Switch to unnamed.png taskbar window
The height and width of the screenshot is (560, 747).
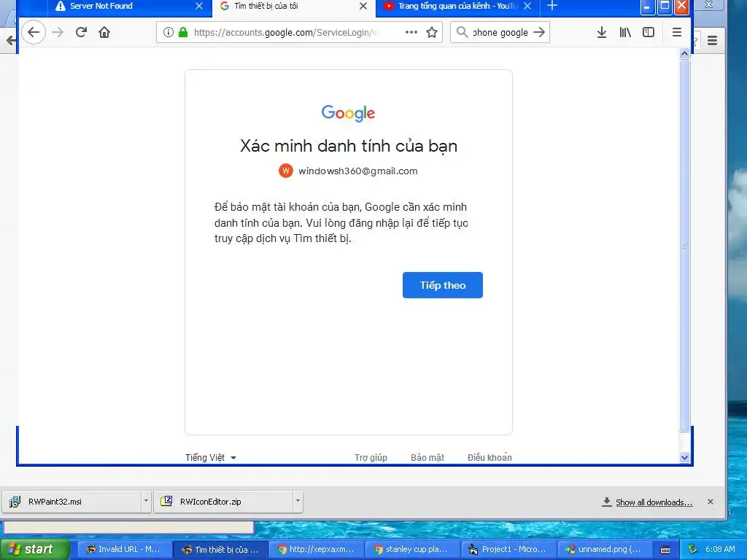(603, 549)
